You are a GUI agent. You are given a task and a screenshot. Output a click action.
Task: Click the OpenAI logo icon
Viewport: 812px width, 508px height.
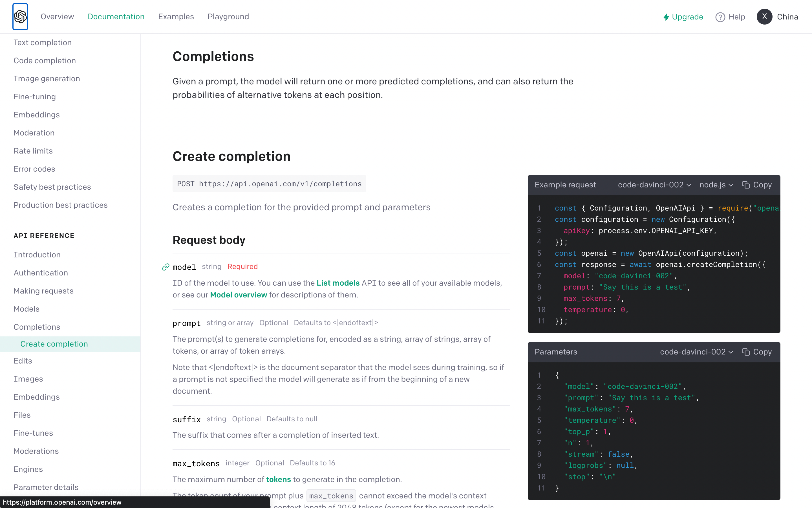pyautogui.click(x=20, y=16)
